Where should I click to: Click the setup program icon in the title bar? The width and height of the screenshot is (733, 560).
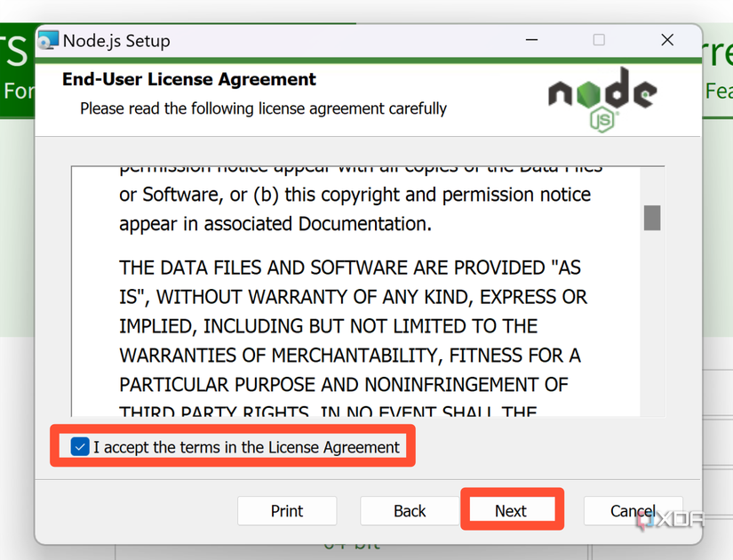[x=48, y=40]
